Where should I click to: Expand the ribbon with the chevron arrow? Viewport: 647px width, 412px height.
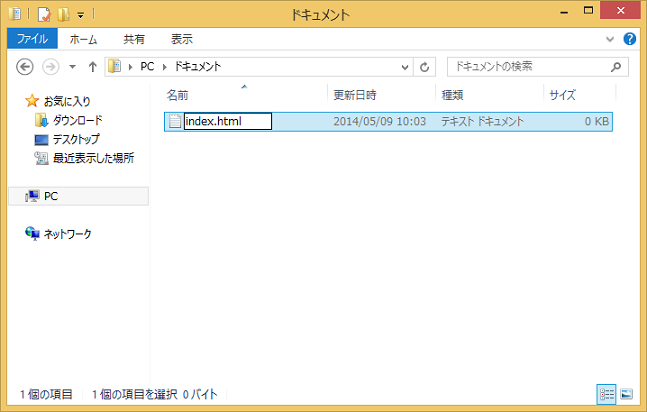(612, 39)
